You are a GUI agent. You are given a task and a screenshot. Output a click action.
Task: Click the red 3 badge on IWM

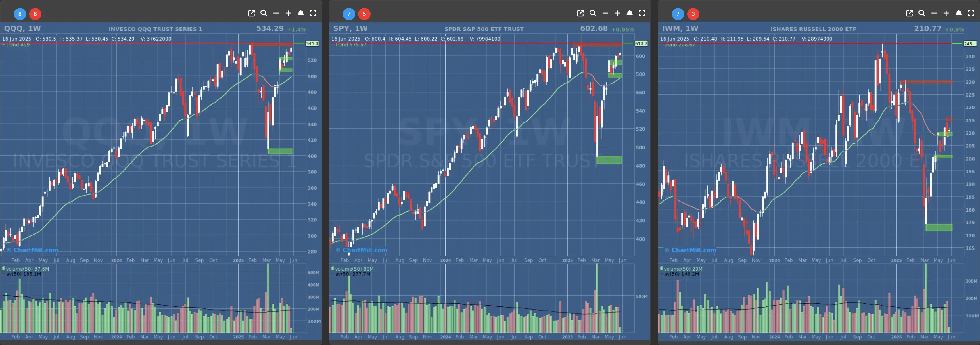click(693, 14)
